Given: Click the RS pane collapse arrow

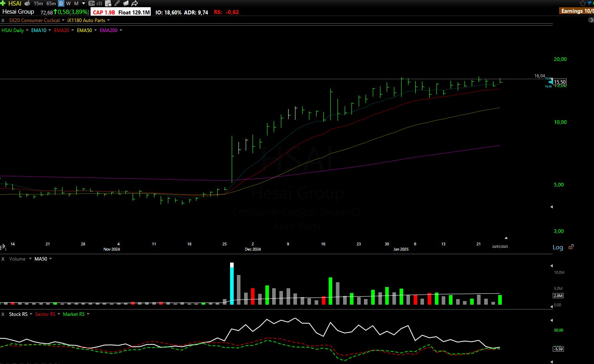Looking at the screenshot, I should click(552, 320).
